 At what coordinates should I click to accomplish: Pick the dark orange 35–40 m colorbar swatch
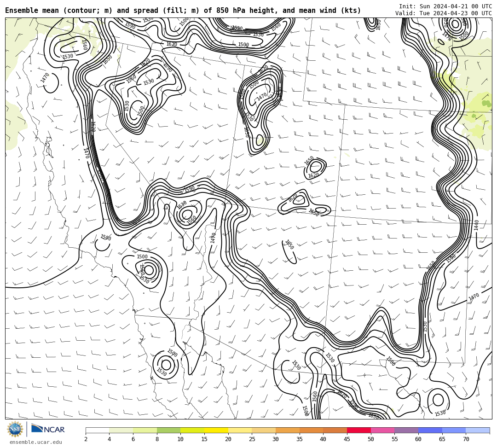click(311, 430)
